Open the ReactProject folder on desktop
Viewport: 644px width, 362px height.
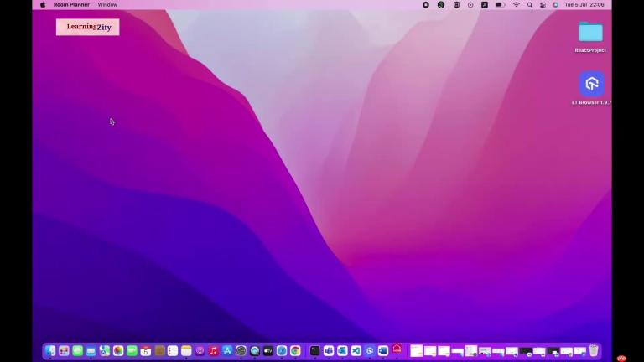[x=590, y=38]
